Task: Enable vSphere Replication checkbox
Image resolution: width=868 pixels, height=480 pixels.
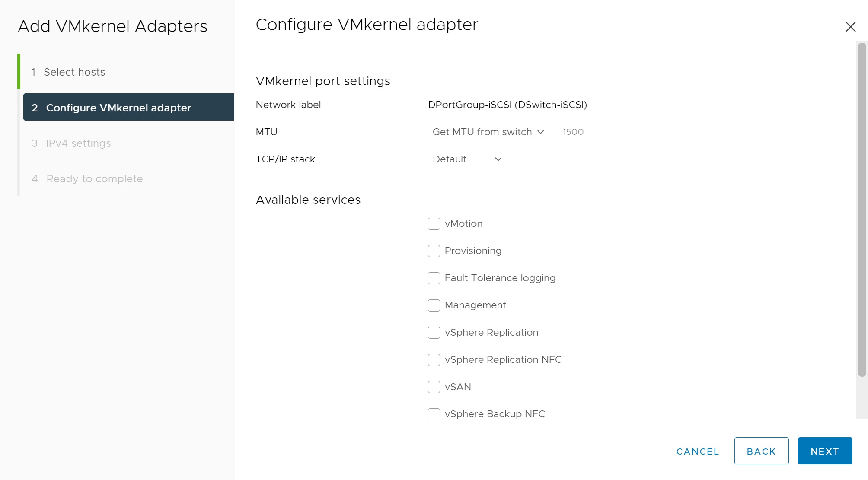Action: coord(434,333)
